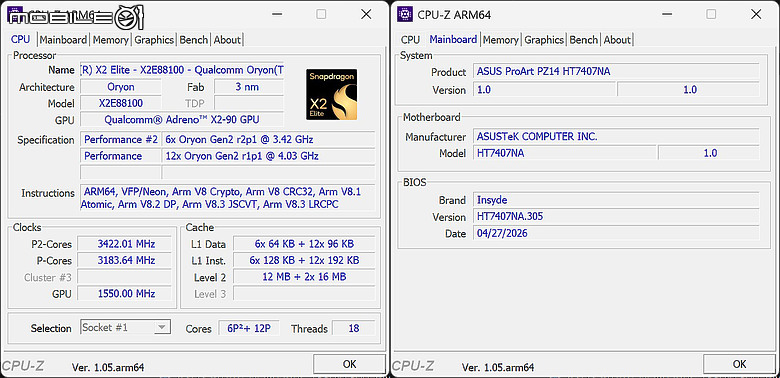Click Manufacturer ASUSTeK COMPUTER INC.
The image size is (780, 378).
coord(616,136)
